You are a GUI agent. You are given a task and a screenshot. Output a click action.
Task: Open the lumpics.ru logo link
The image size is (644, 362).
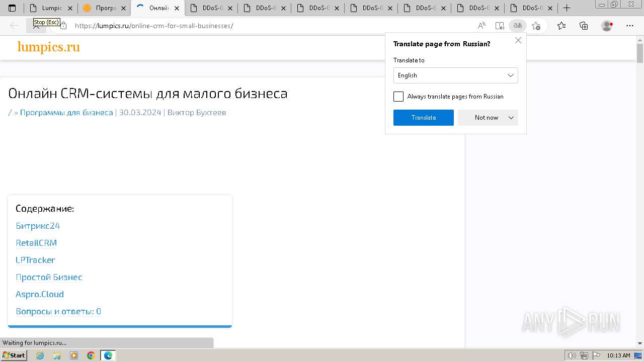click(x=48, y=47)
